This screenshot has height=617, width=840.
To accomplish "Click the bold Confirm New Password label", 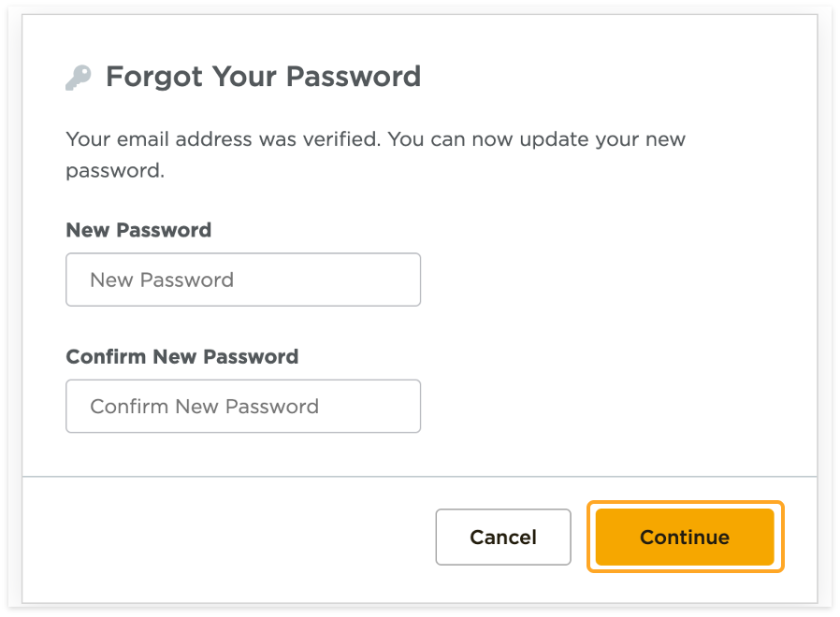I will (182, 357).
